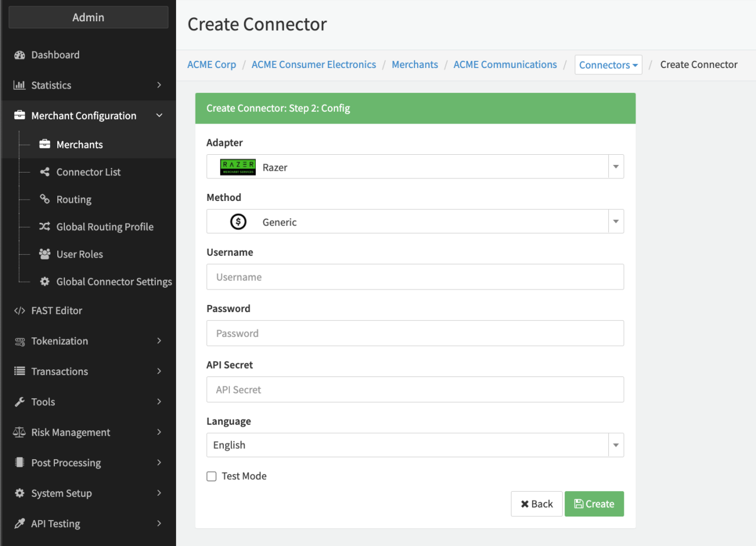
Task: Open ACME Communications breadcrumb link
Action: point(505,64)
